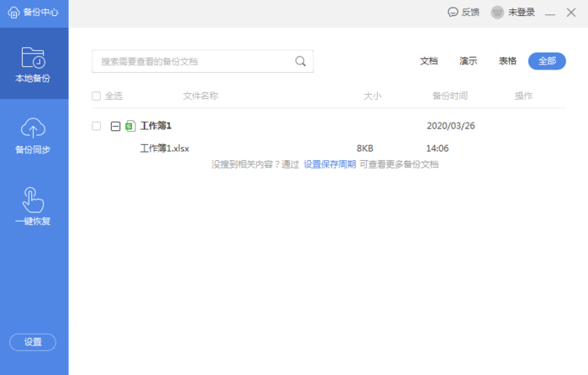
Task: Focus the backup document search field
Action: click(202, 61)
